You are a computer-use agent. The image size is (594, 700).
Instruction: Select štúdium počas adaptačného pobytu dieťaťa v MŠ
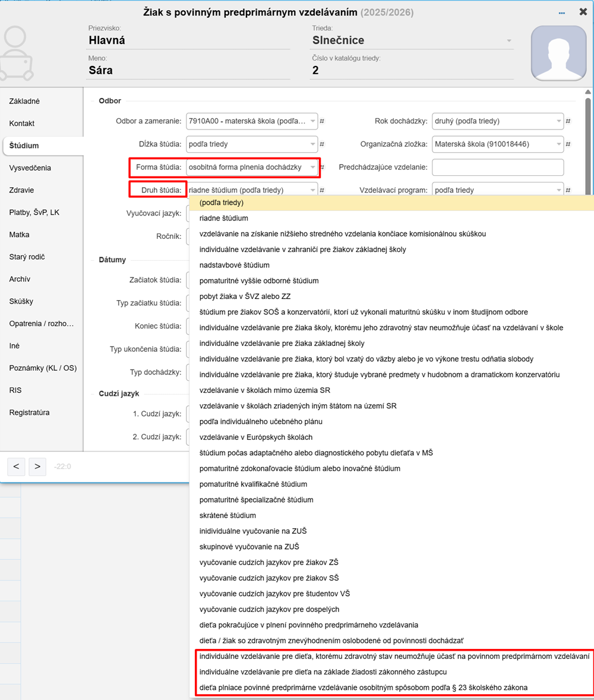pyautogui.click(x=391, y=453)
